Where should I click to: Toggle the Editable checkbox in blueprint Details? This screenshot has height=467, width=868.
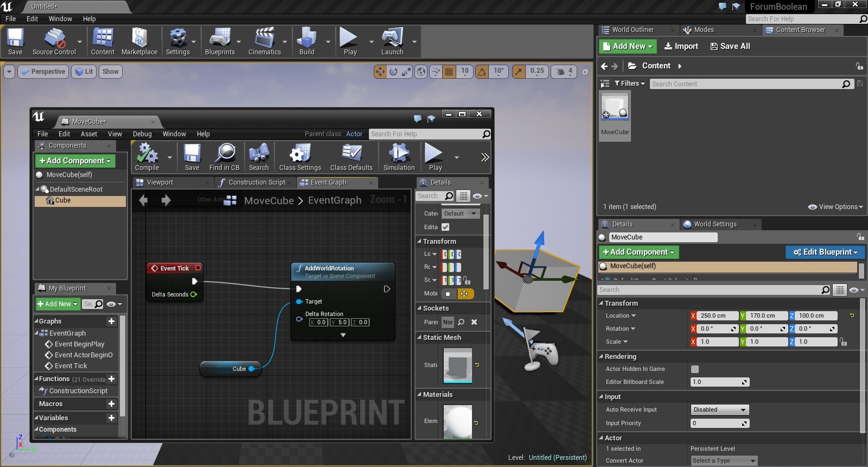(x=445, y=227)
